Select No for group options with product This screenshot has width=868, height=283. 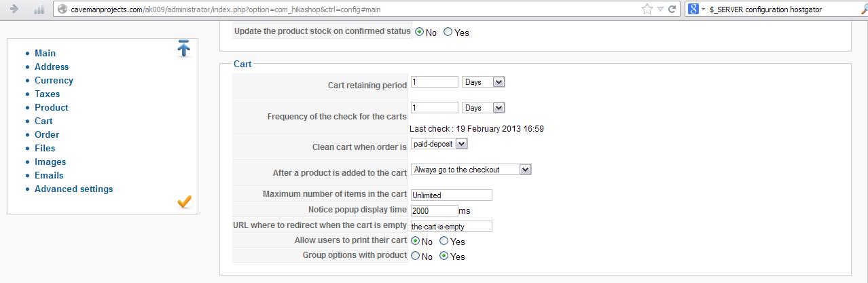tap(416, 256)
